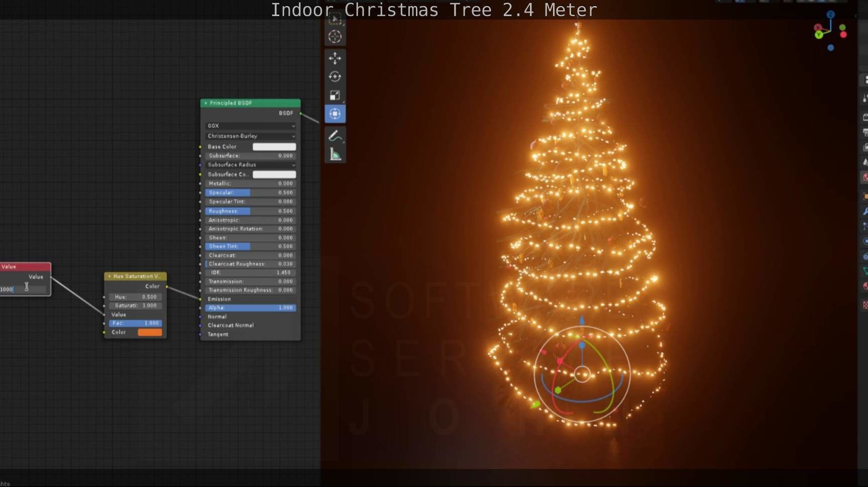
Task: Select the Move tool
Action: (335, 58)
